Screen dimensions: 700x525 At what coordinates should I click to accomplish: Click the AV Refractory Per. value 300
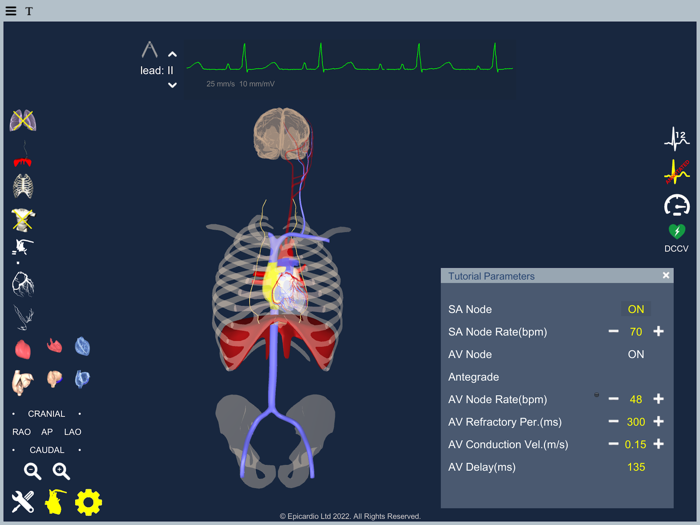(x=636, y=422)
